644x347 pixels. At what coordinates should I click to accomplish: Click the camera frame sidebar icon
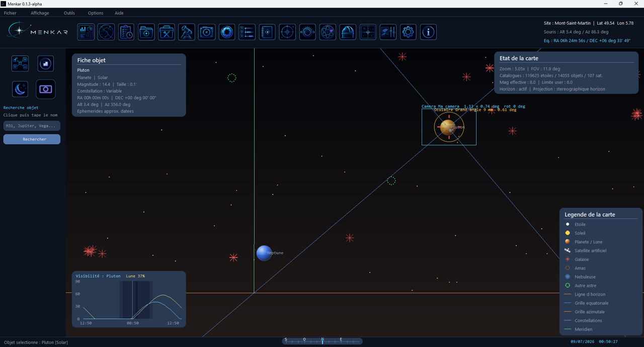pyautogui.click(x=46, y=89)
